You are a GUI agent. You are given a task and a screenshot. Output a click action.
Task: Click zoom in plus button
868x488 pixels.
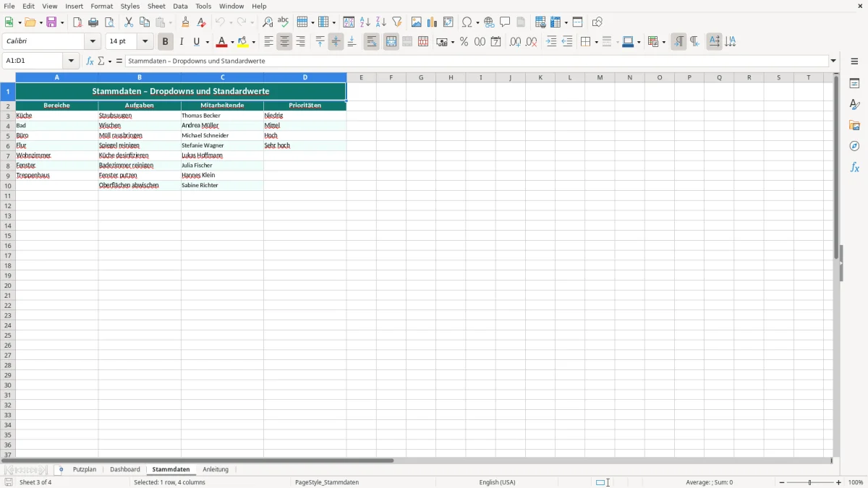click(x=839, y=482)
